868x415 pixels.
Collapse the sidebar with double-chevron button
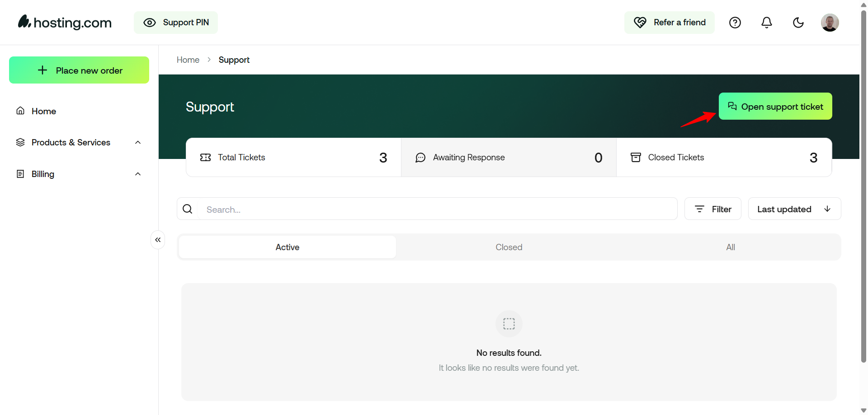[158, 240]
